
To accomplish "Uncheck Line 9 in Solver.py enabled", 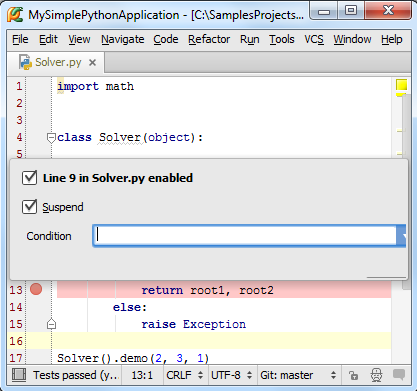I will [29, 178].
